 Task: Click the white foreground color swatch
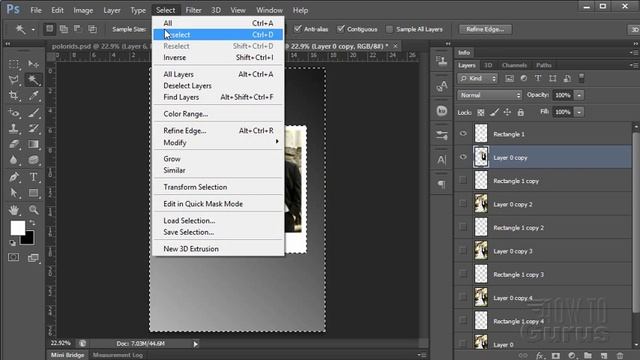click(18, 227)
